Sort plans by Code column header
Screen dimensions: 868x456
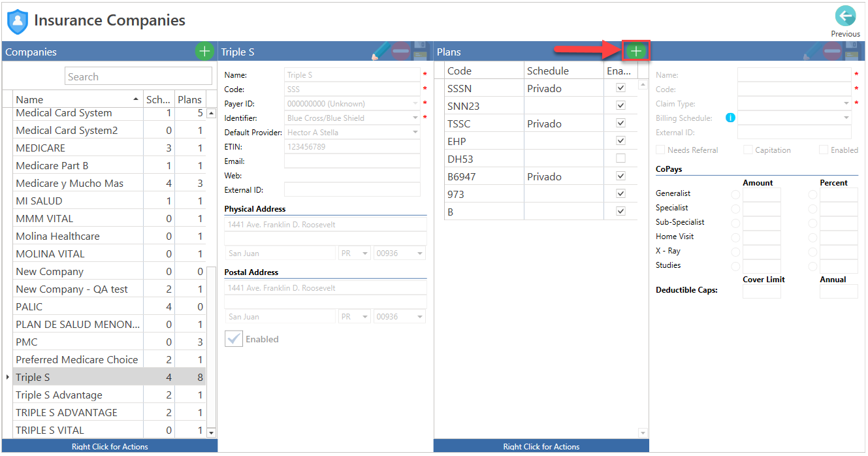click(x=484, y=71)
